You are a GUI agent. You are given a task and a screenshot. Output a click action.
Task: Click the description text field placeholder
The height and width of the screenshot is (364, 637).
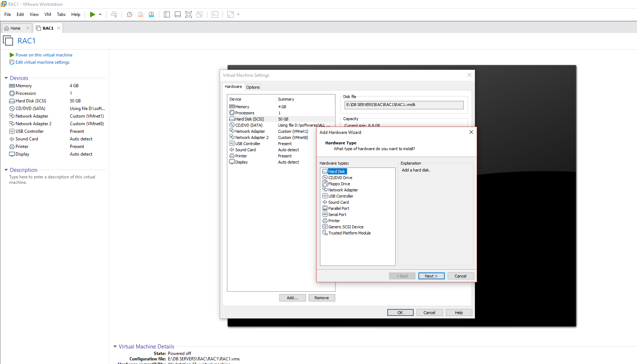pyautogui.click(x=52, y=179)
